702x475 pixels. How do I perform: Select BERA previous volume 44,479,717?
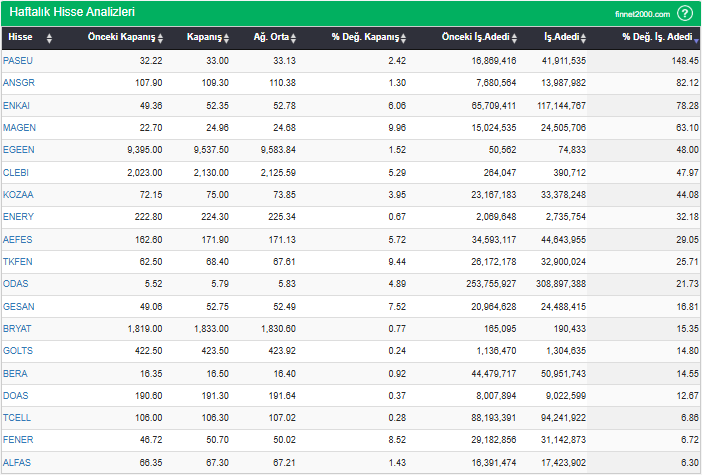tap(494, 373)
